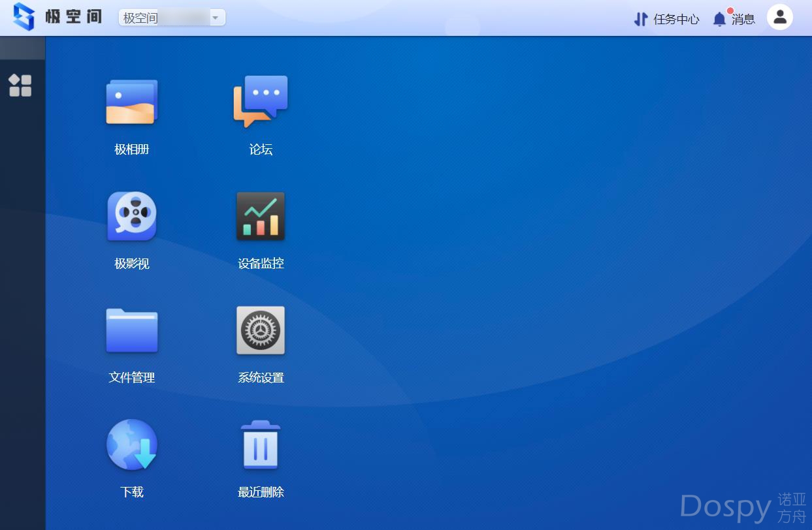Image resolution: width=812 pixels, height=530 pixels.
Task: Open the 极相册 photo album app
Action: 132,102
